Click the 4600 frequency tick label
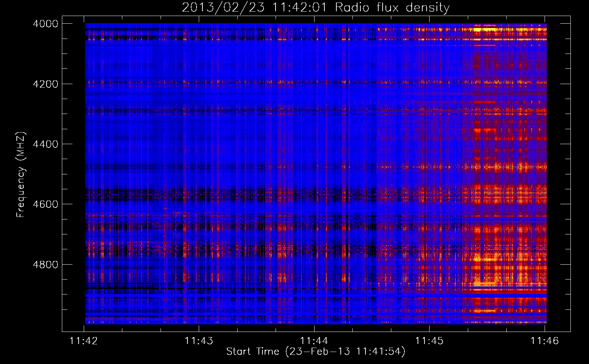 point(46,204)
